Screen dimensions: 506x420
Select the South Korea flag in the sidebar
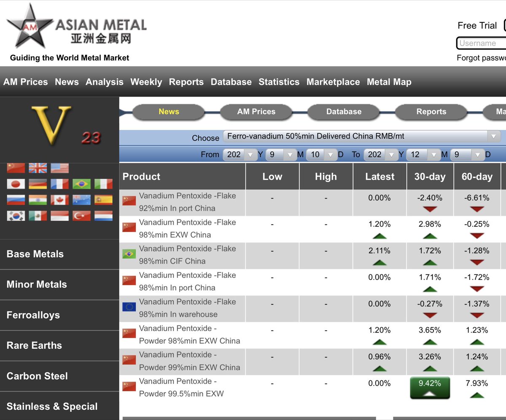tap(16, 216)
